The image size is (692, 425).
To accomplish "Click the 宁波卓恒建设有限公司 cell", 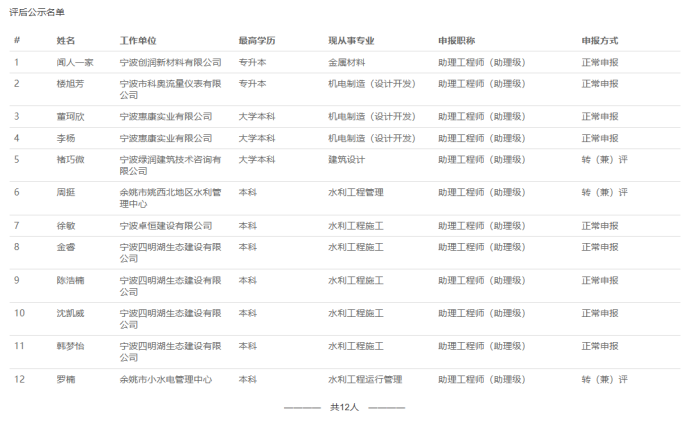I will point(165,226).
